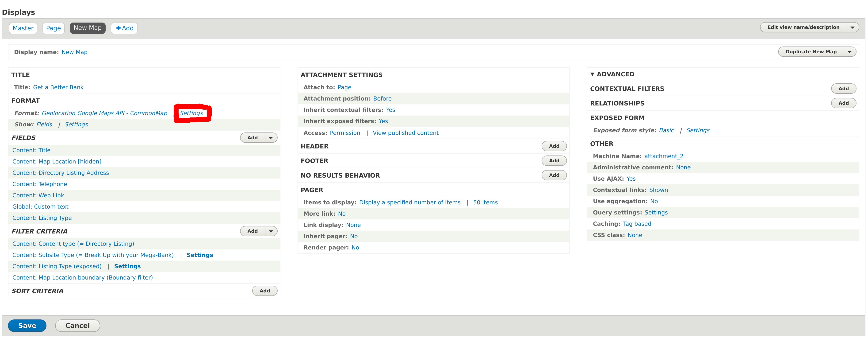The width and height of the screenshot is (868, 338).
Task: Add a sort criteria
Action: (264, 291)
